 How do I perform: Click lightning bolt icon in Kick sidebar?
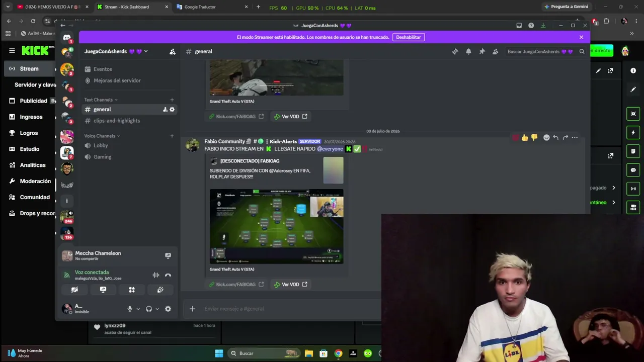pos(633,133)
